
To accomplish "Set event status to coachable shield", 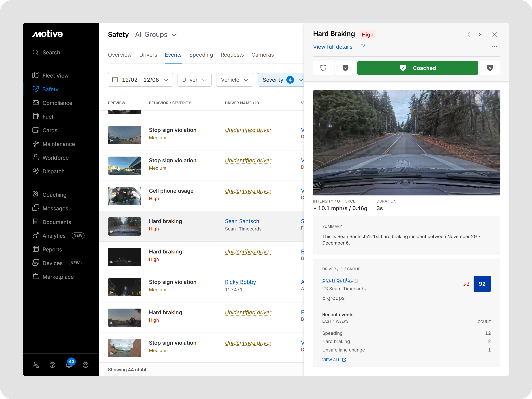I will tap(345, 68).
